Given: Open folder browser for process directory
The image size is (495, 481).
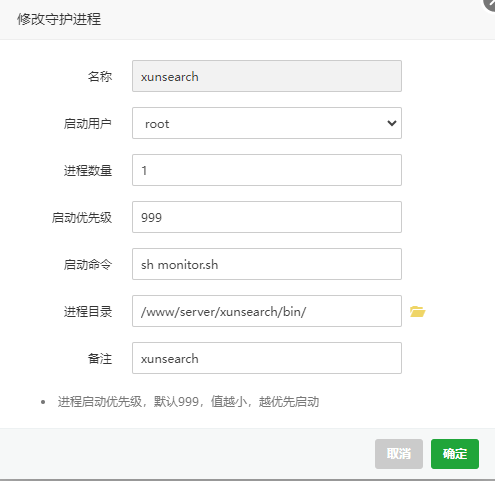Looking at the screenshot, I should tap(417, 311).
